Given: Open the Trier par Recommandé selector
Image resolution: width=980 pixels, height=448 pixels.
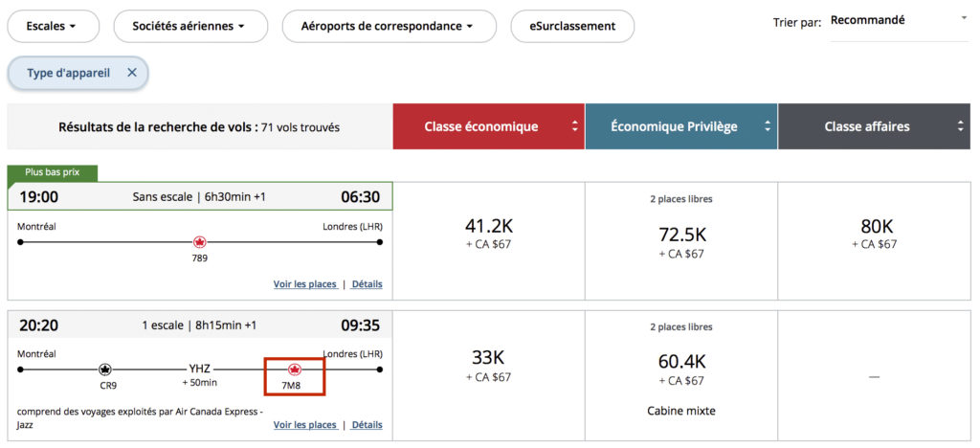Looking at the screenshot, I should pos(899,20).
